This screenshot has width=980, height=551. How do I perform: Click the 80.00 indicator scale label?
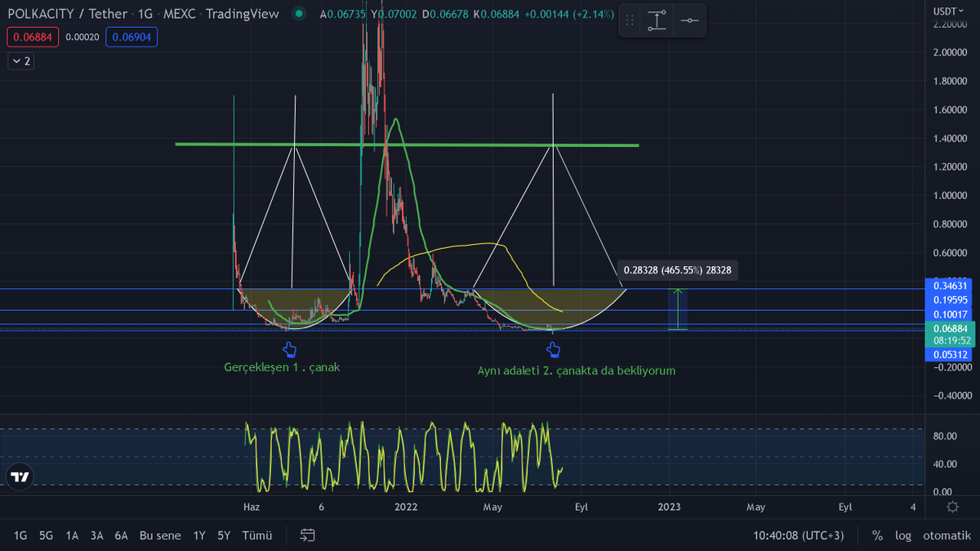tap(945, 436)
